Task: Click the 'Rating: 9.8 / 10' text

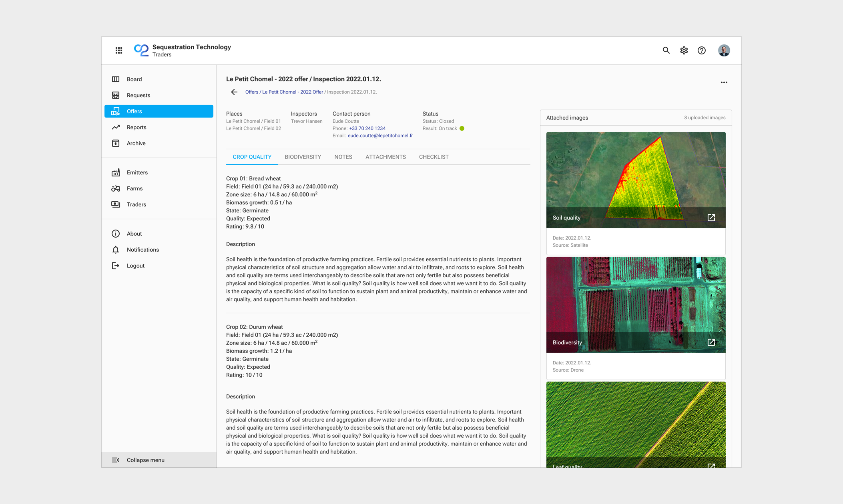Action: (245, 226)
